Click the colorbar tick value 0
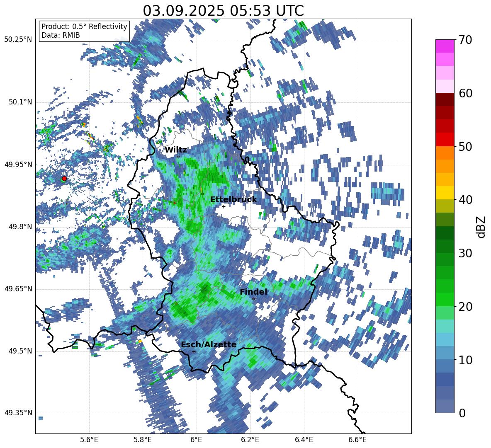 462,413
